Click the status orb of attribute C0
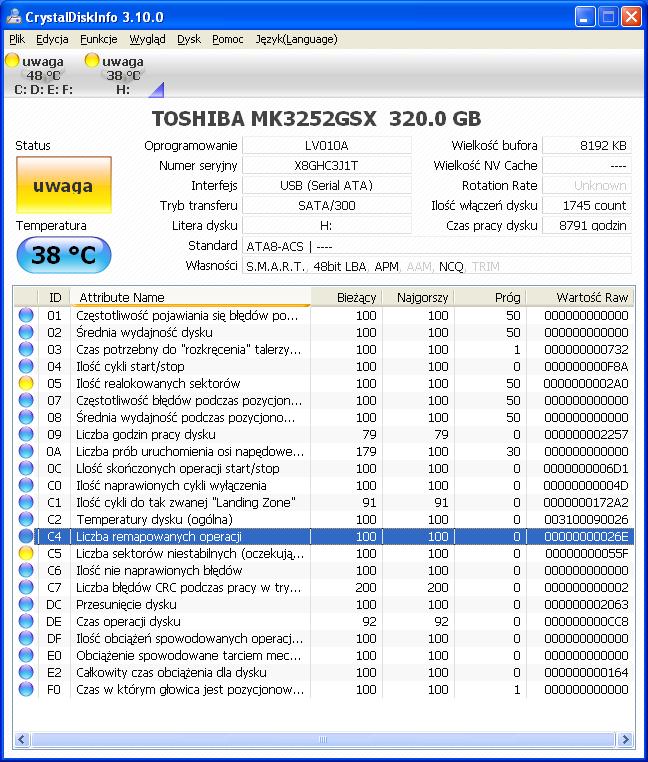Viewport: 648px width, 762px height. point(26,485)
